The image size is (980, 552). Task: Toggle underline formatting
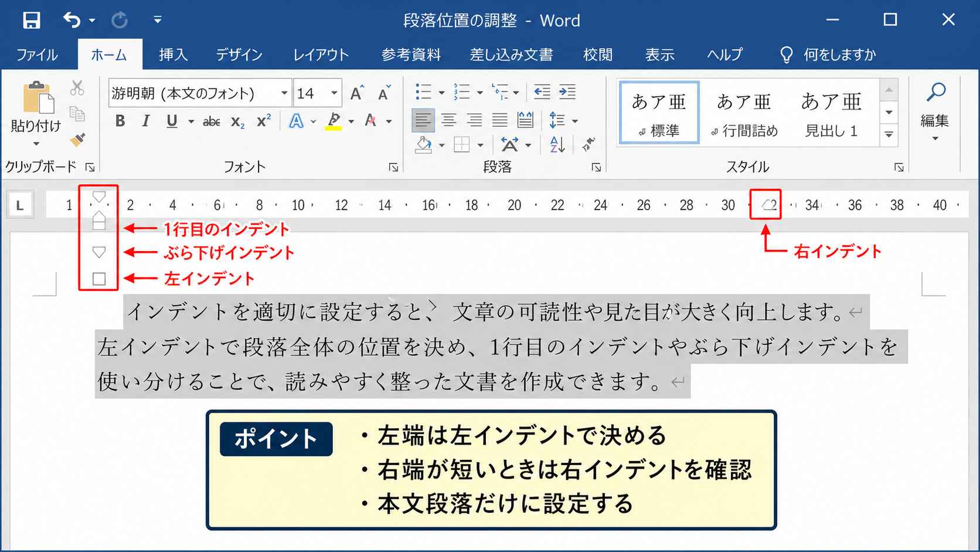[171, 121]
